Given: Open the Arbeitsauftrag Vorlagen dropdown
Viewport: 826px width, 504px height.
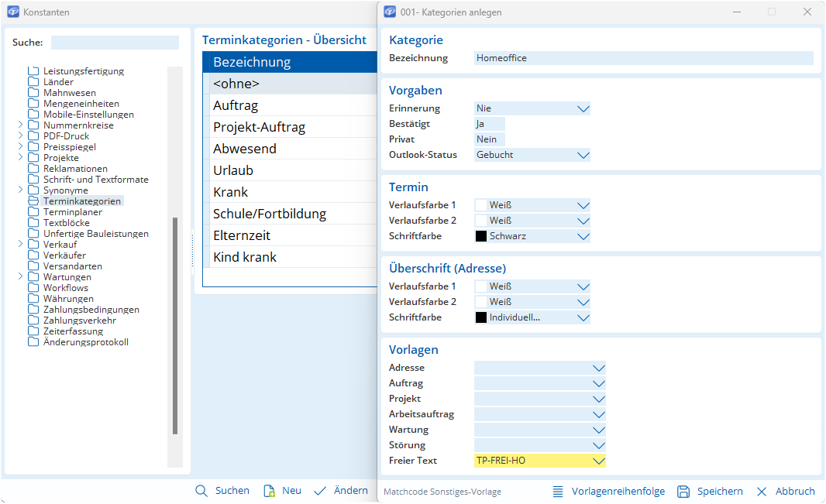Looking at the screenshot, I should [598, 414].
